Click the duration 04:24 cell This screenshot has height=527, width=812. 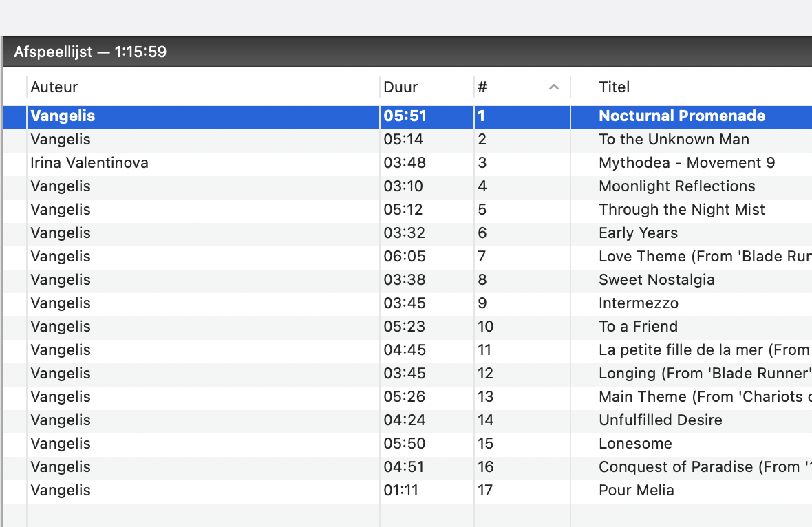point(405,420)
